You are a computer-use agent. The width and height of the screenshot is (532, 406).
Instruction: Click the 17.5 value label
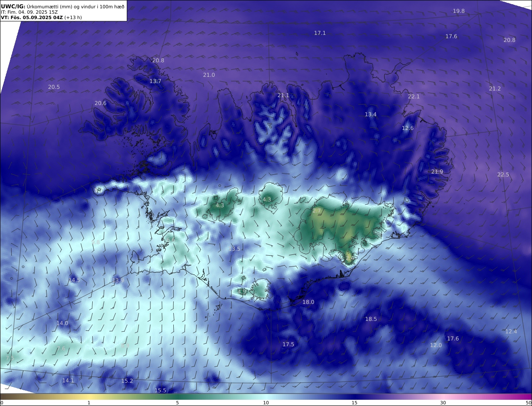tap(288, 345)
